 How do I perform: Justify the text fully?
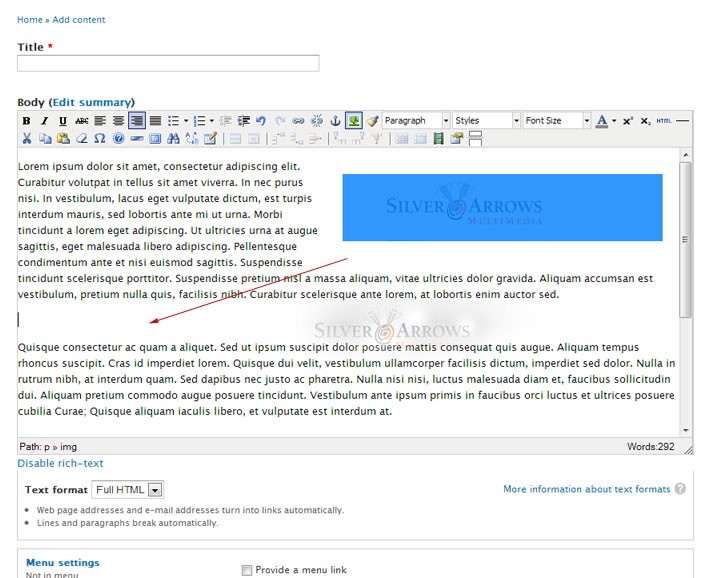click(x=156, y=121)
